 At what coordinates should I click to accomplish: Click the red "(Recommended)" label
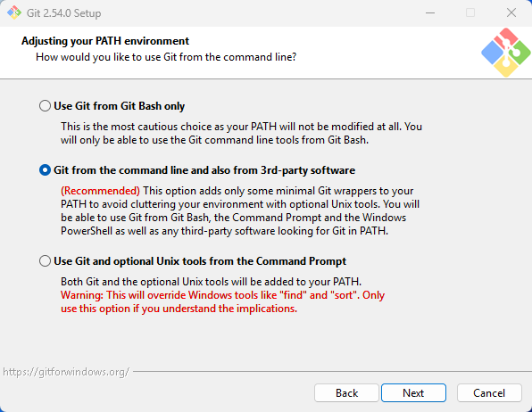(101, 191)
